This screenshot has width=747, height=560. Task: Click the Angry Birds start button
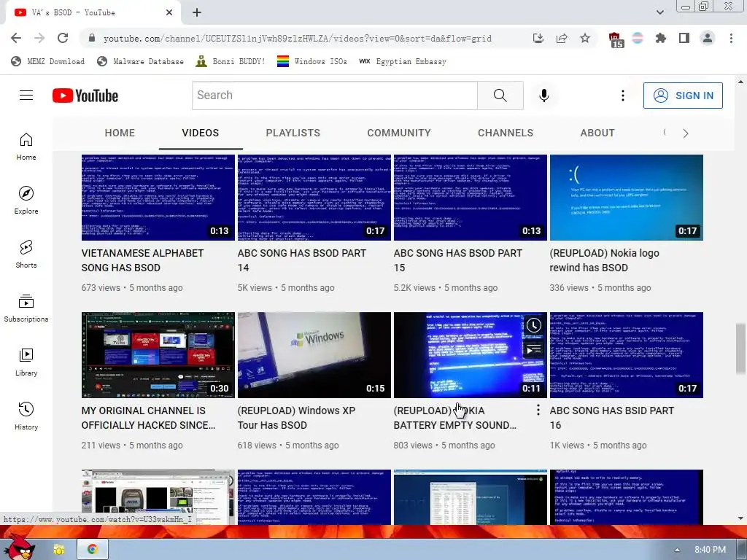point(20,547)
